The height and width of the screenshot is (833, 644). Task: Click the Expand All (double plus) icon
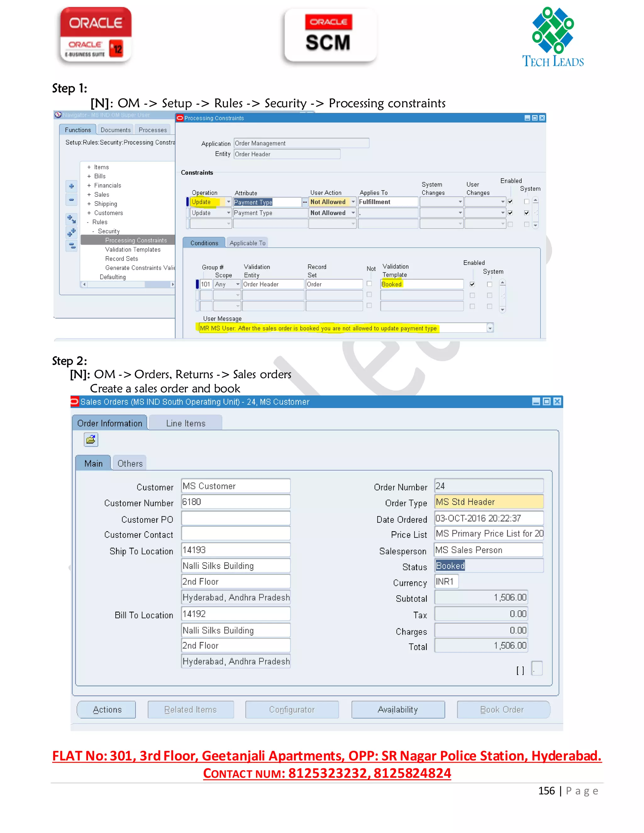(x=71, y=232)
